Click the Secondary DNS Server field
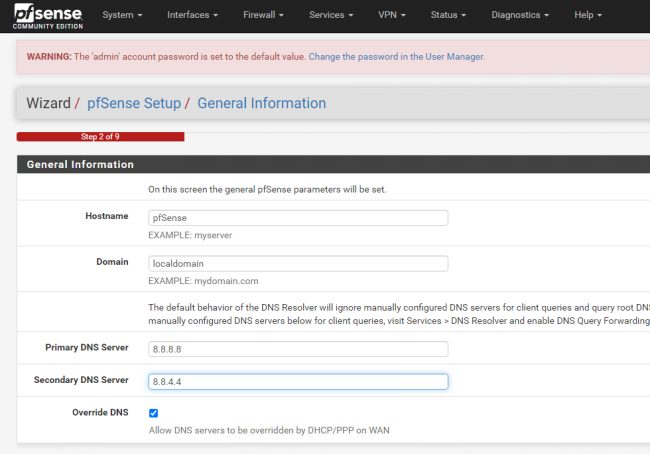The image size is (650, 454). 298,381
